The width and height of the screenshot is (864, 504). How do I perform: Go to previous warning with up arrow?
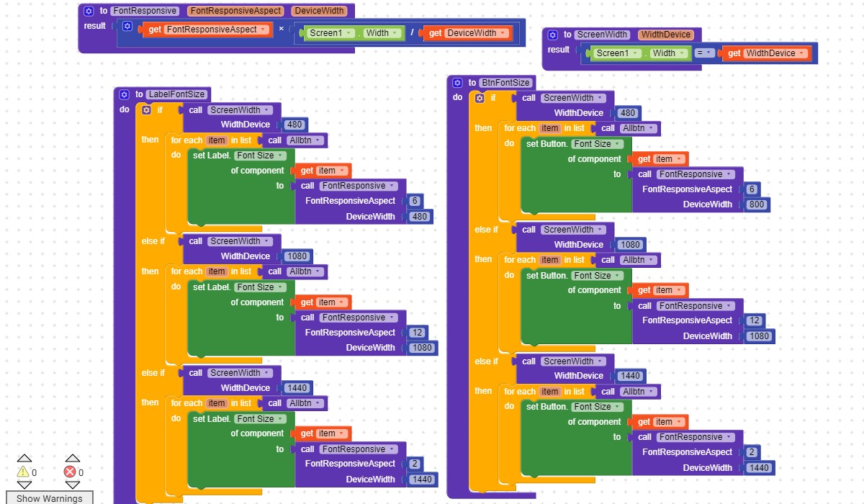24,459
